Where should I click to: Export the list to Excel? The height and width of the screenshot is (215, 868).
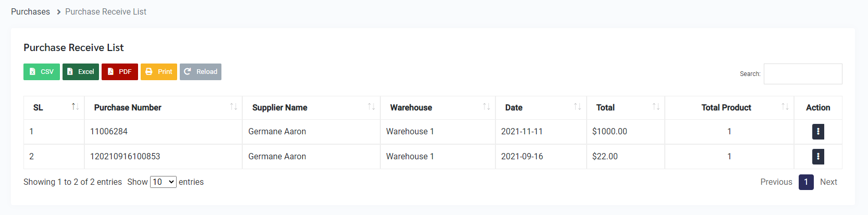click(x=81, y=72)
